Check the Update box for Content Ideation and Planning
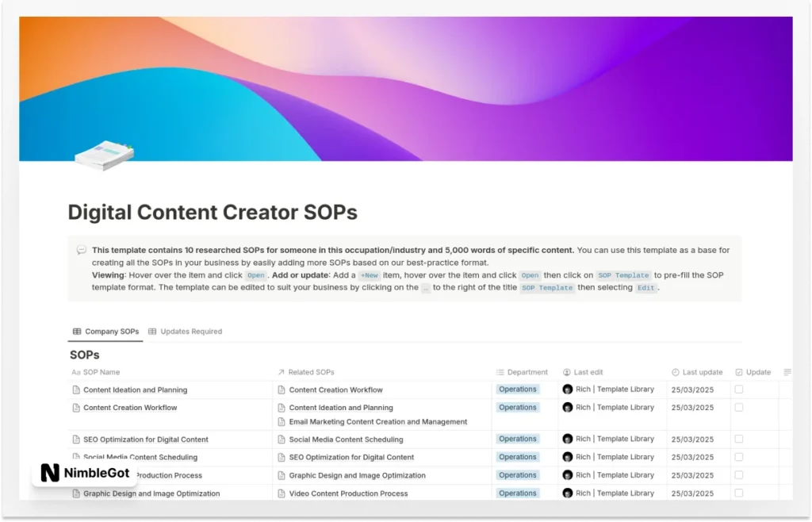 (738, 390)
